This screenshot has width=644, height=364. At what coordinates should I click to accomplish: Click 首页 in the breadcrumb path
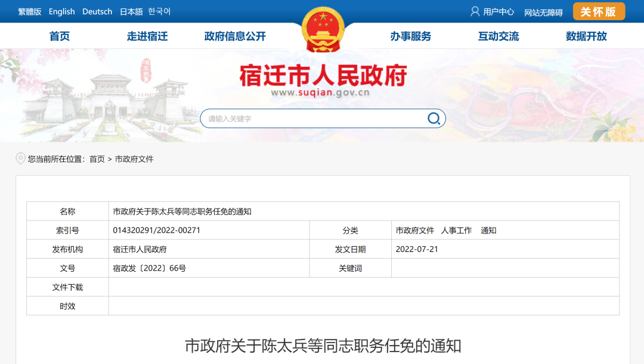coord(97,159)
